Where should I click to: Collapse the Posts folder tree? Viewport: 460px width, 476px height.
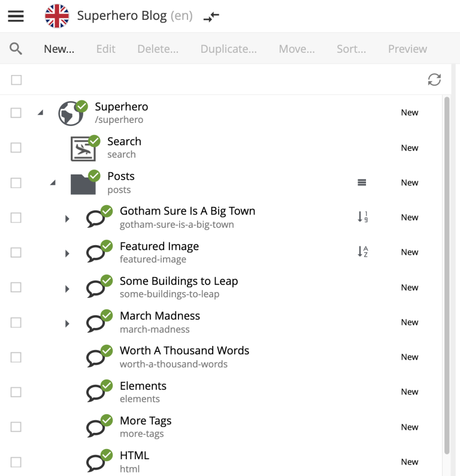(x=53, y=183)
